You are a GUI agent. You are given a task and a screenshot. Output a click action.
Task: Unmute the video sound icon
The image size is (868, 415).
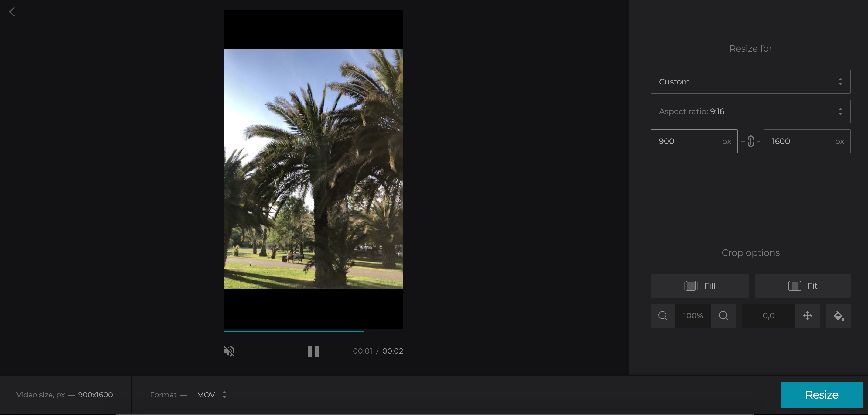click(229, 351)
